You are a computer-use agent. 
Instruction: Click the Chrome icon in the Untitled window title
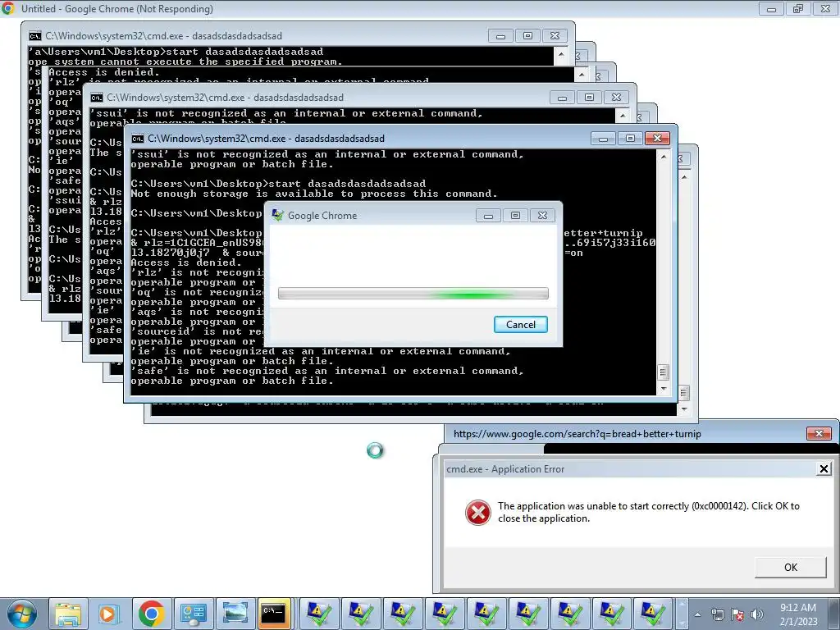[8, 8]
